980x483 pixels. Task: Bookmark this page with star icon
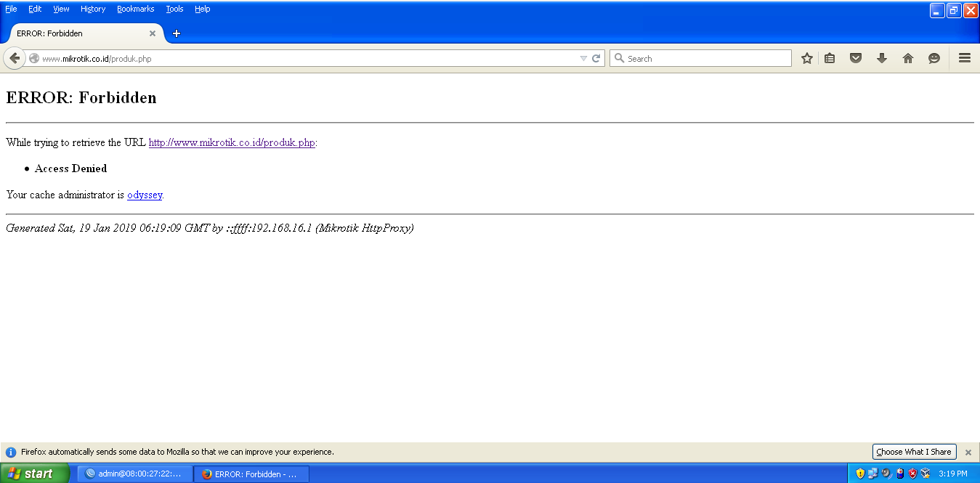806,58
